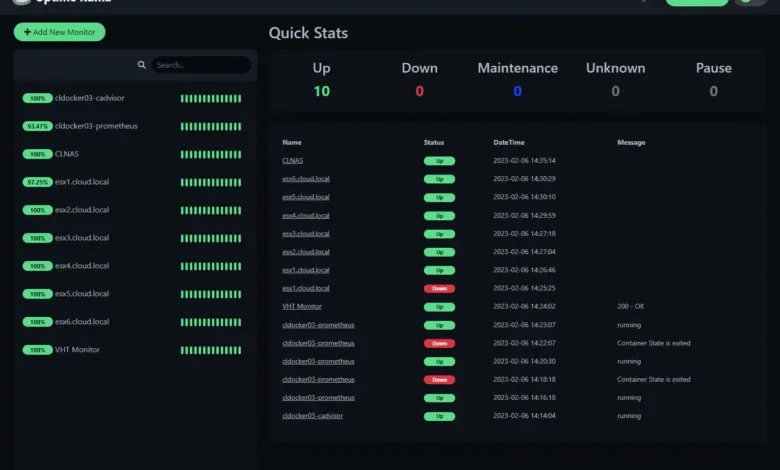Open the esx3.cloud.local table link

(x=306, y=233)
